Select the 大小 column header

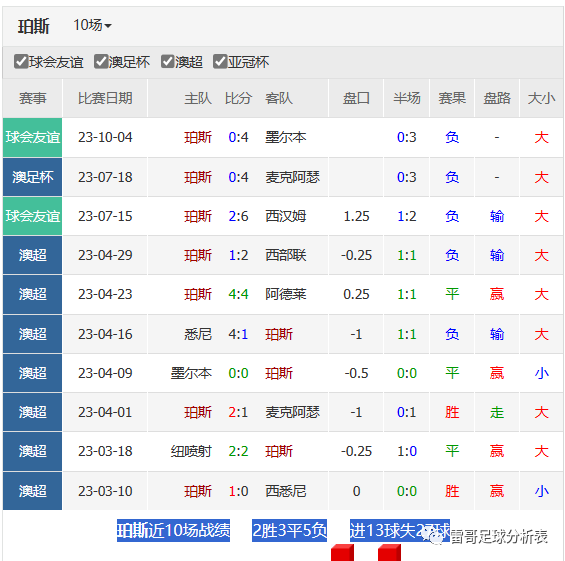(541, 98)
